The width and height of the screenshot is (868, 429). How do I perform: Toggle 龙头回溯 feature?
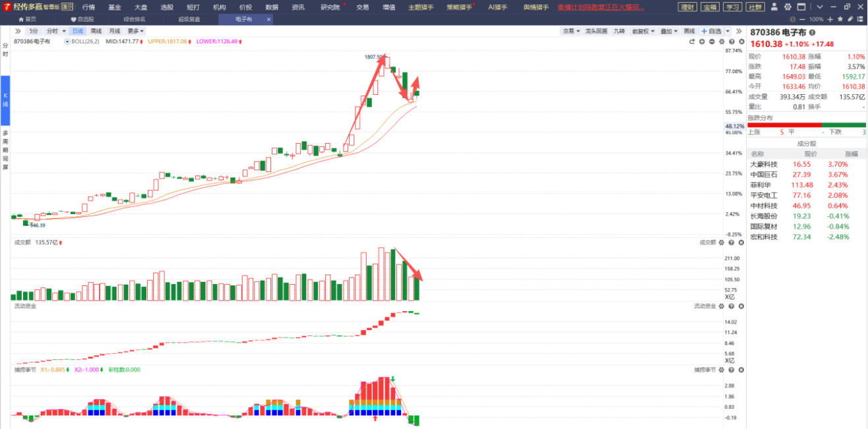(x=596, y=31)
